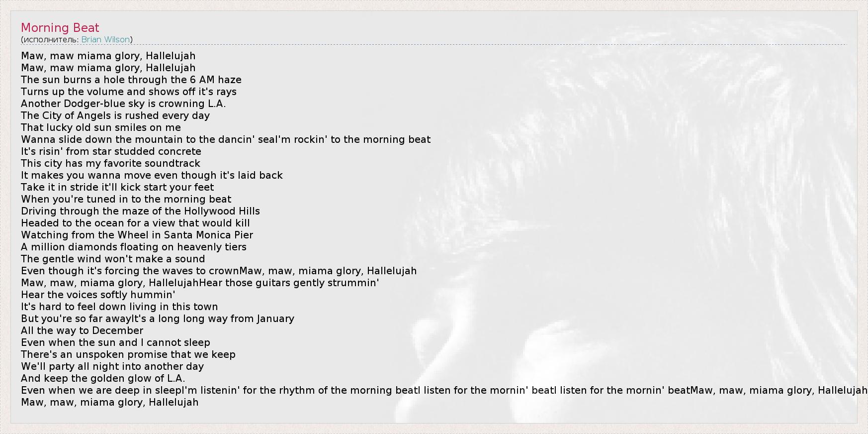Click the line "Take it in stride"
Screen dimensions: 868x434
pyautogui.click(x=117, y=187)
